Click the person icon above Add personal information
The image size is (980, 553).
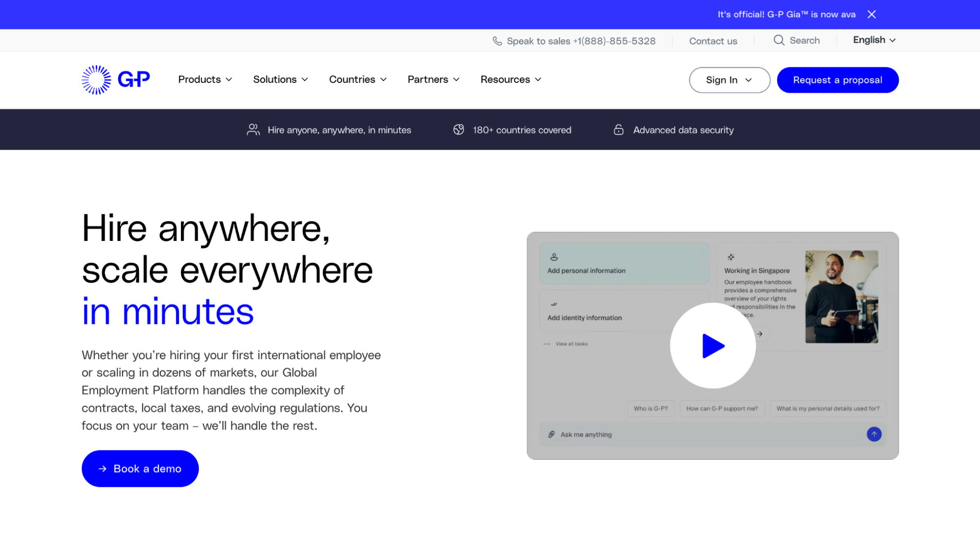[x=554, y=257]
